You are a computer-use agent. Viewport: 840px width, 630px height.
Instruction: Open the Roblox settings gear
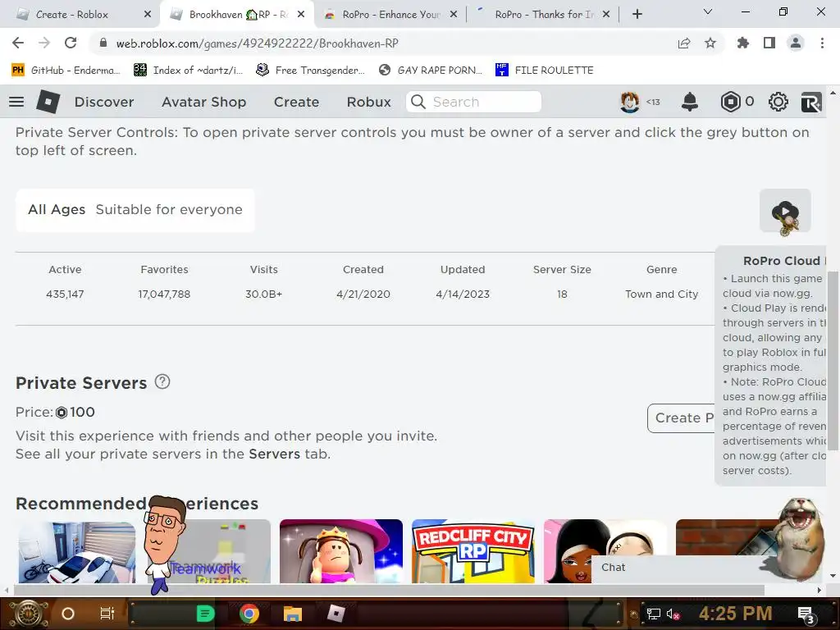coord(778,102)
